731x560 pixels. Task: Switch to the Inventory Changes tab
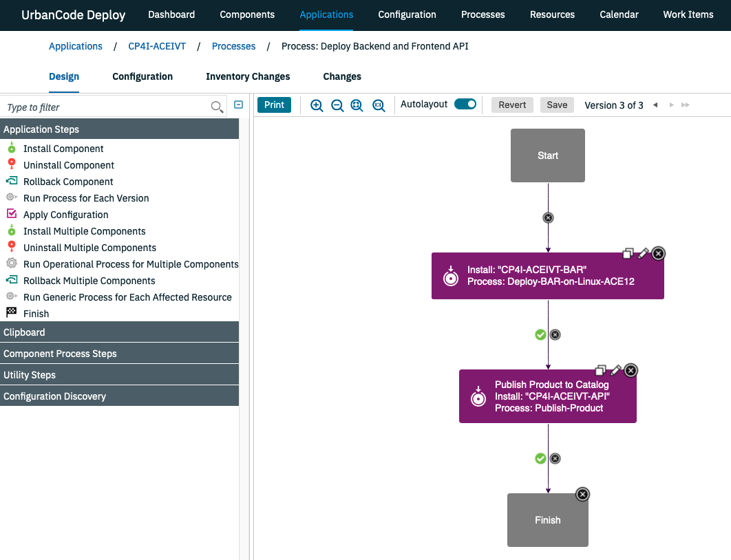[x=248, y=76]
